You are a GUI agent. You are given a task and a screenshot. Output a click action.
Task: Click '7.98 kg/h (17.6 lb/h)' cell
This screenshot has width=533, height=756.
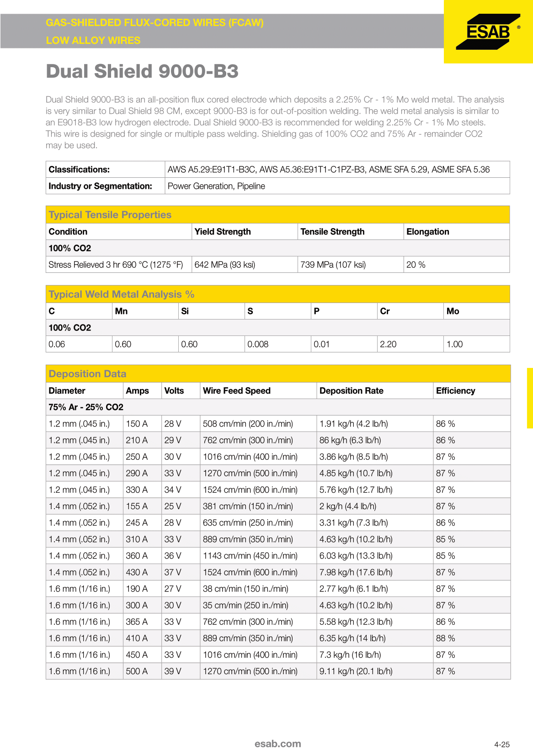click(375, 572)
